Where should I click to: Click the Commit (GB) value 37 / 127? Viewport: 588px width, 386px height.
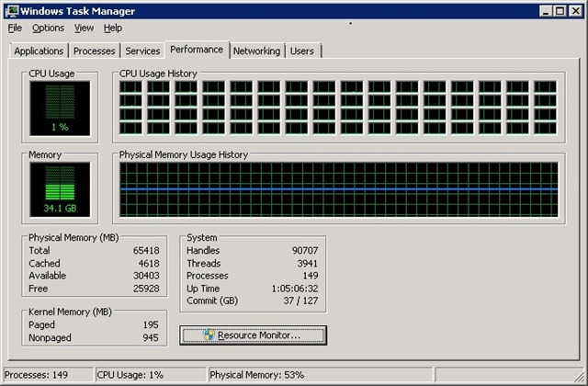300,301
